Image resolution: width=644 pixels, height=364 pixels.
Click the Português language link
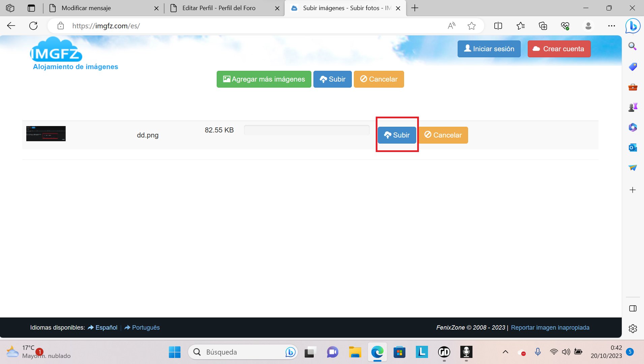pyautogui.click(x=146, y=328)
